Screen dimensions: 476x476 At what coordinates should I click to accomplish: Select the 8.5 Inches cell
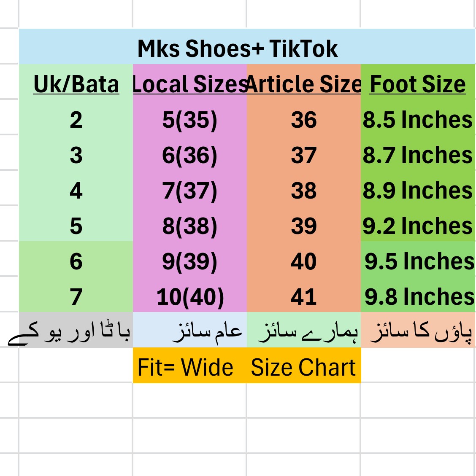[x=418, y=120]
